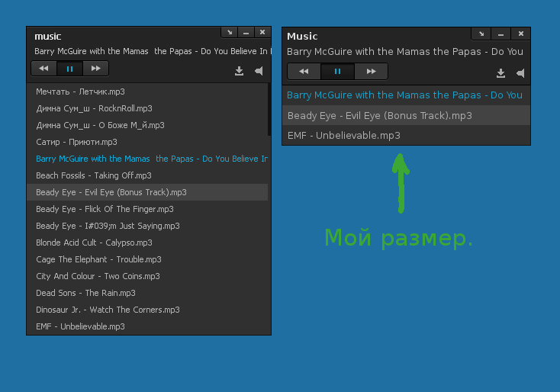The image size is (560, 392).
Task: Click the resize arrow icon of right player
Action: [481, 34]
